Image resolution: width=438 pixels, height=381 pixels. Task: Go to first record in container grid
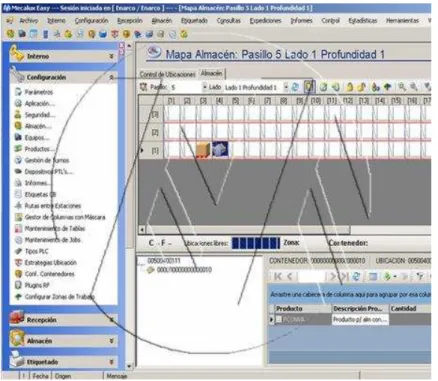(x=278, y=276)
